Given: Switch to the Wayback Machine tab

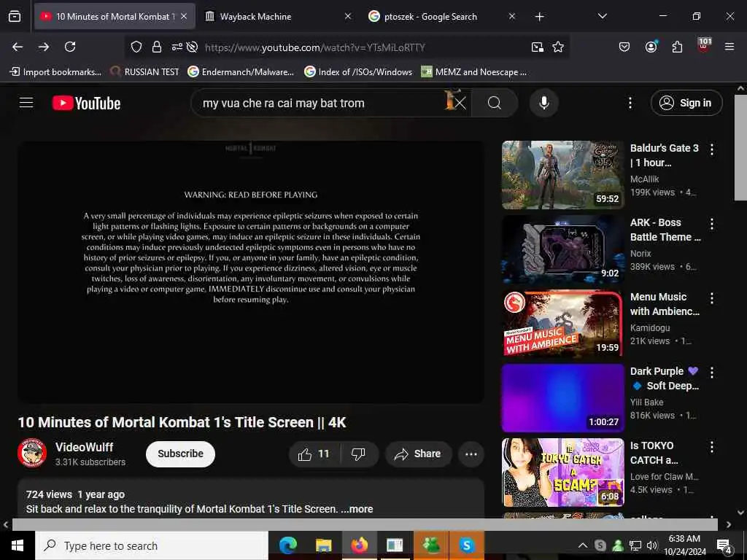Looking at the screenshot, I should 276,17.
